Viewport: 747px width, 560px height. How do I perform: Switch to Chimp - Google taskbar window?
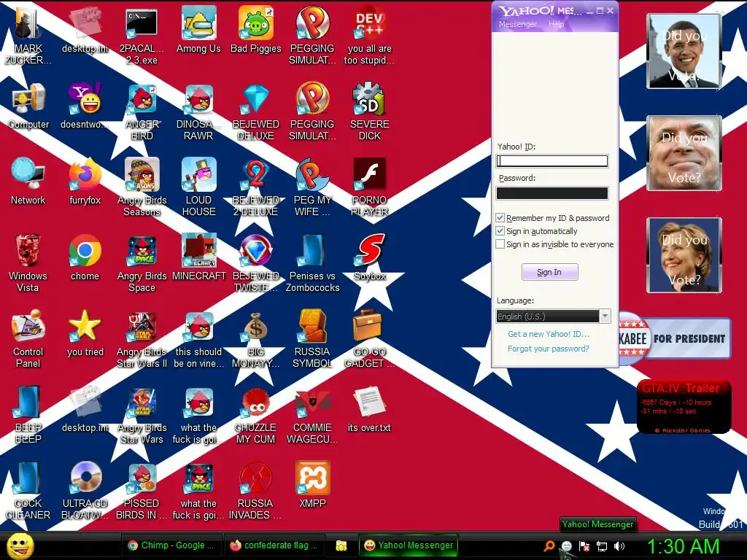[171, 545]
